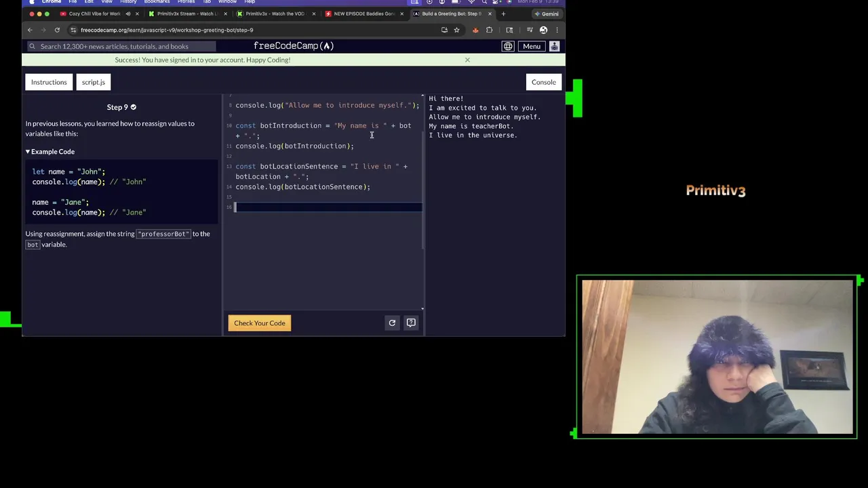This screenshot has height=488, width=868.
Task: Open the Chrome History menu
Action: click(x=128, y=2)
